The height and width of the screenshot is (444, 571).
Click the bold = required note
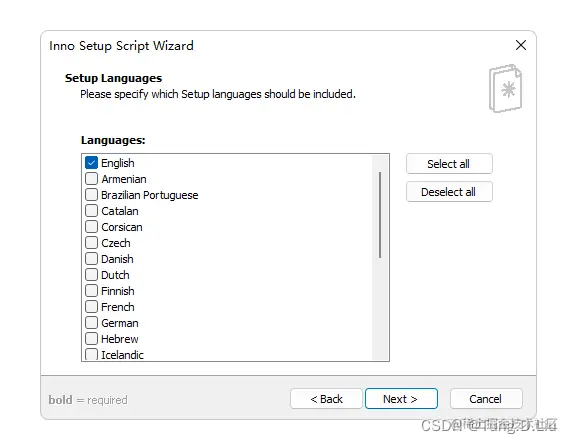tap(88, 400)
